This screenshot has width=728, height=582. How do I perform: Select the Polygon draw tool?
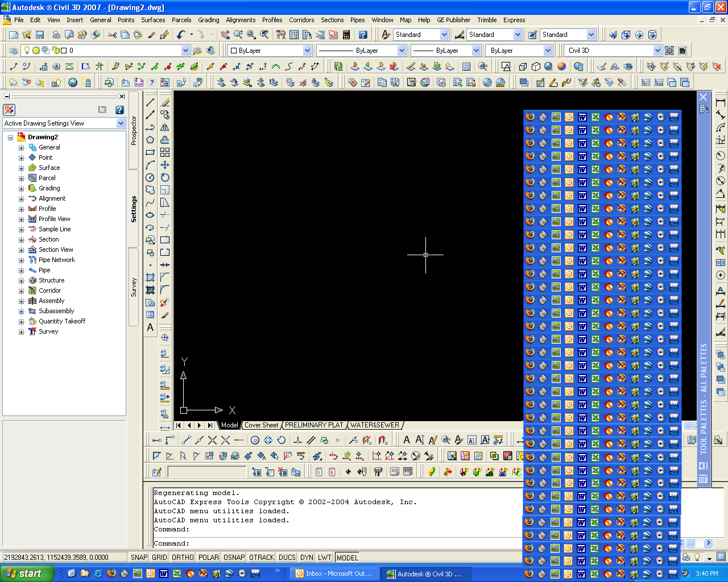pyautogui.click(x=150, y=140)
